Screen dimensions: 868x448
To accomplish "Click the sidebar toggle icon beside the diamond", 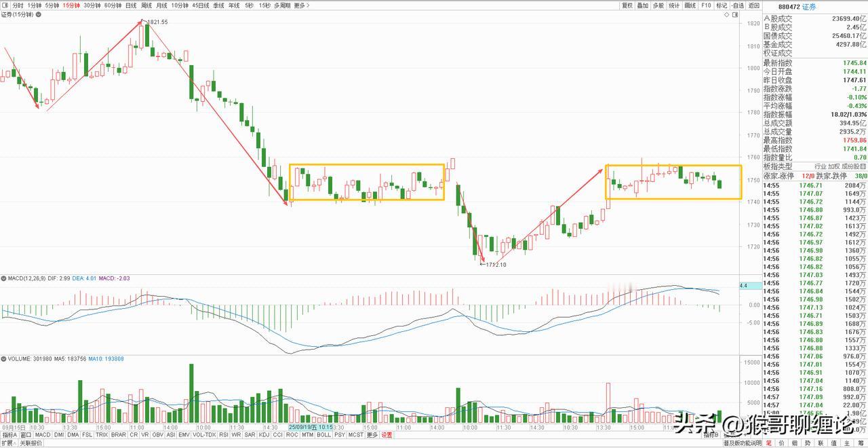I will (x=736, y=15).
